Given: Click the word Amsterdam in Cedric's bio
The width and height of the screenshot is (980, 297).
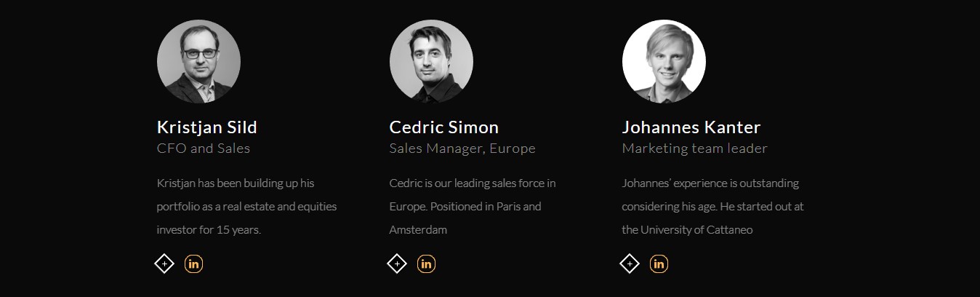Looking at the screenshot, I should pos(418,230).
